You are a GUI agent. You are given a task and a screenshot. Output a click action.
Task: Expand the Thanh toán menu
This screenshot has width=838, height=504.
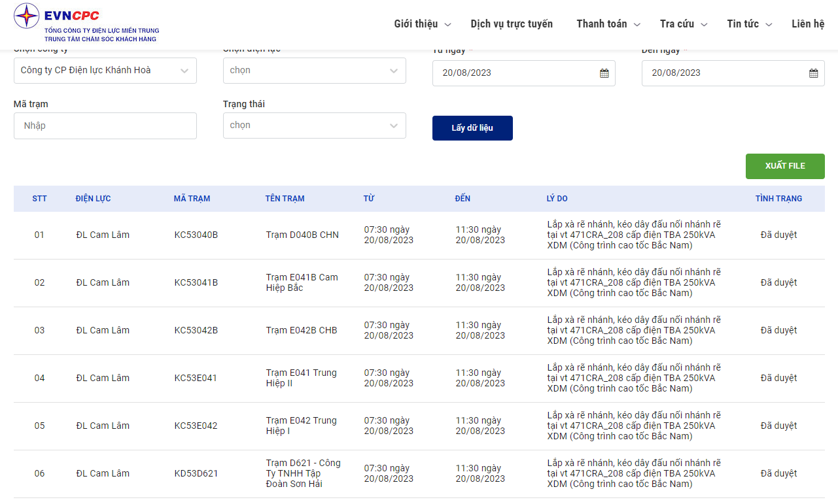tap(608, 24)
